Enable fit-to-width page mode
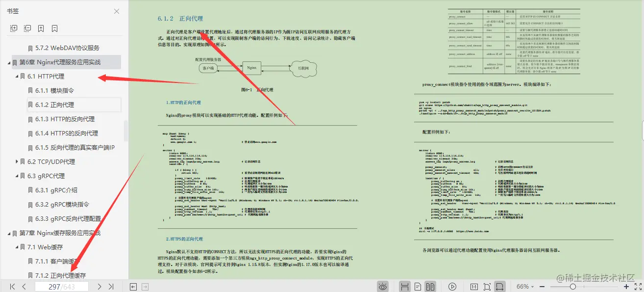The height and width of the screenshot is (292, 644). pyautogui.click(x=501, y=286)
